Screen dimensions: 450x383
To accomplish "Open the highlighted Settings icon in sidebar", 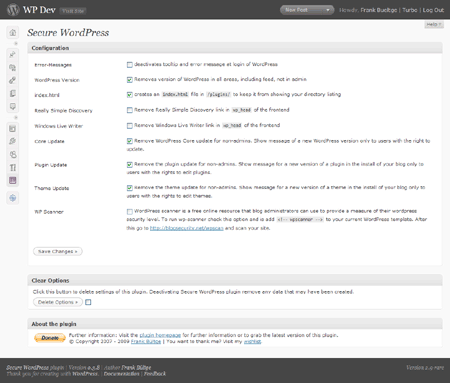I will click(x=13, y=180).
